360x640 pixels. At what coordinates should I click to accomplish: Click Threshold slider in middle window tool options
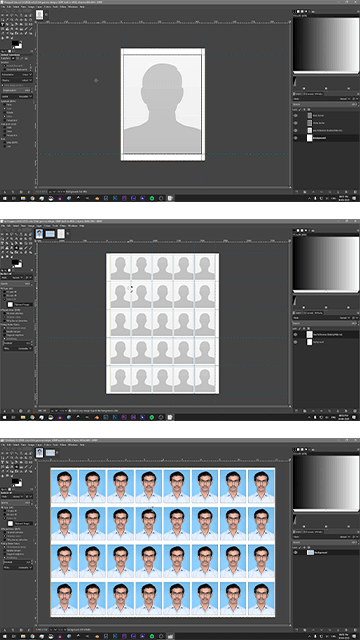[x=17, y=343]
